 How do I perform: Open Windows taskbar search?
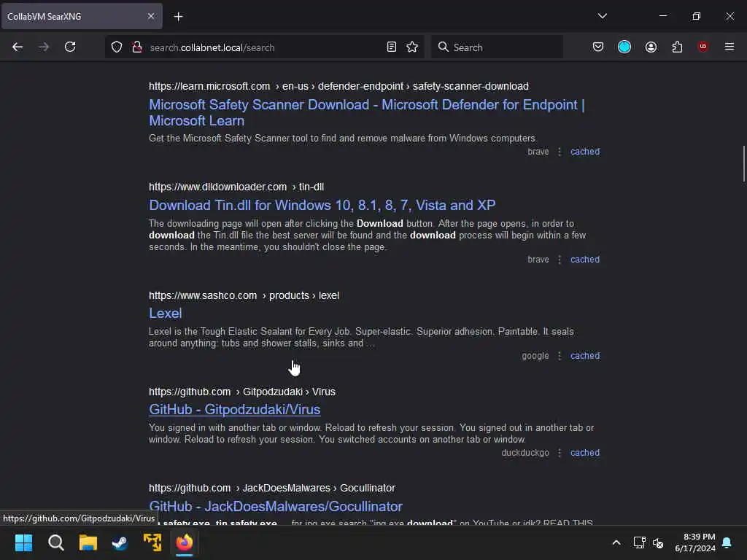[x=55, y=542]
